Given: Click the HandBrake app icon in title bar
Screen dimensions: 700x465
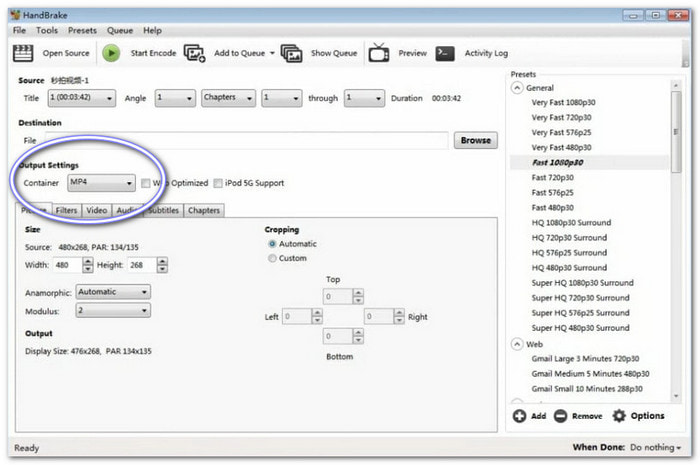Looking at the screenshot, I should click(x=16, y=15).
